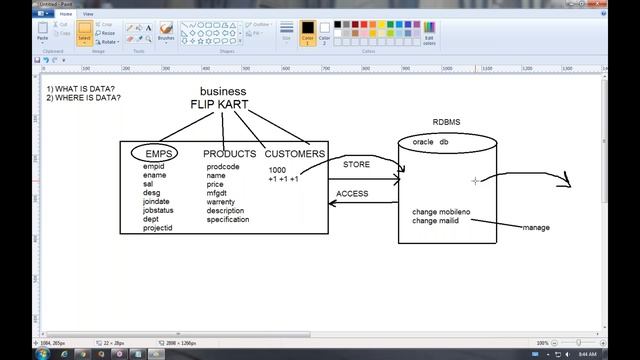Pick the red palette swatch
Viewport: 640px width, 360px height.
(x=364, y=24)
